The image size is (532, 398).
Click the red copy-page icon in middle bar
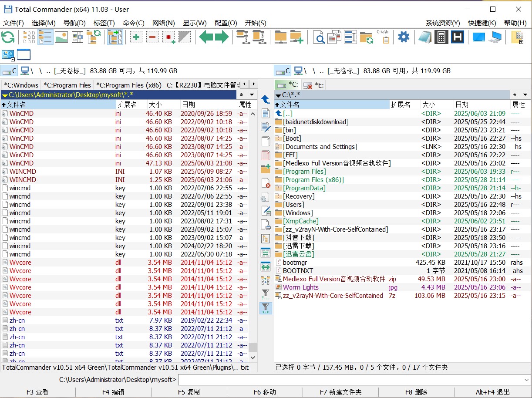tap(266, 155)
